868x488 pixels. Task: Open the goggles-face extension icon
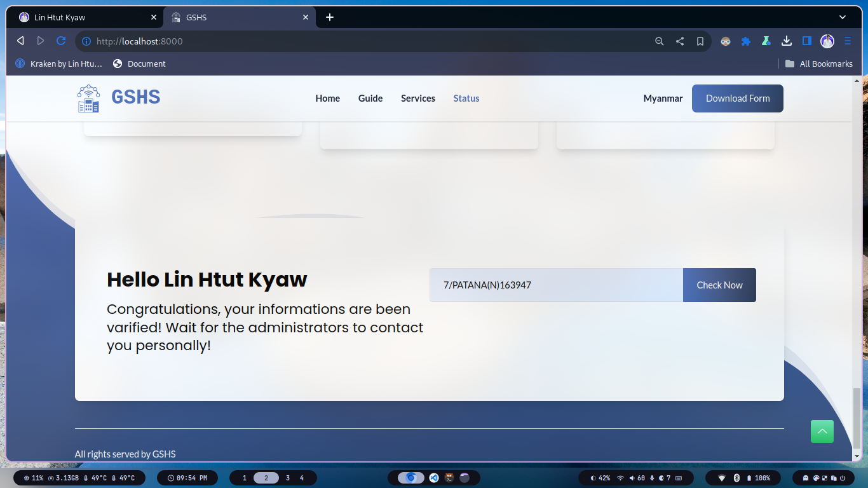(726, 41)
